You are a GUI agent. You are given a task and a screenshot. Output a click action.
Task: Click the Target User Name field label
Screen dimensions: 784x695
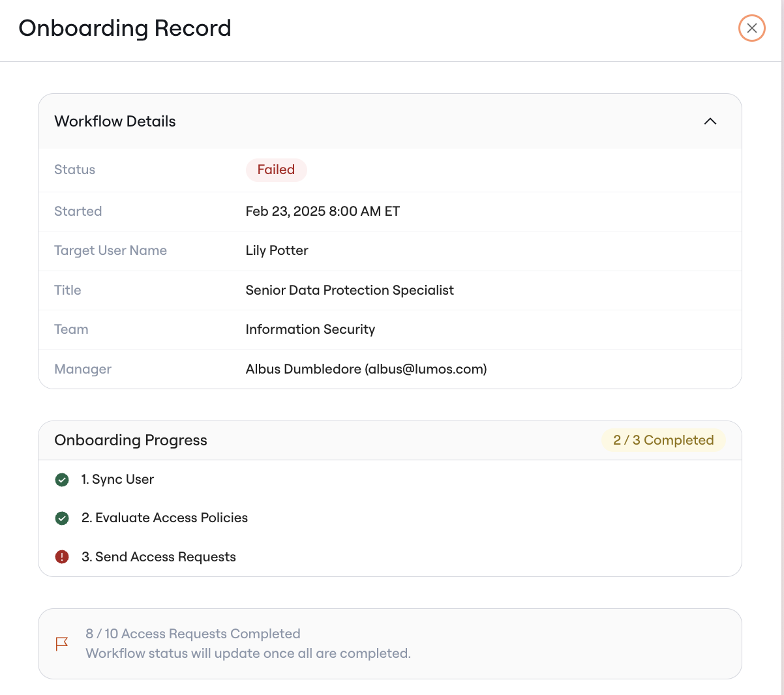(x=110, y=250)
